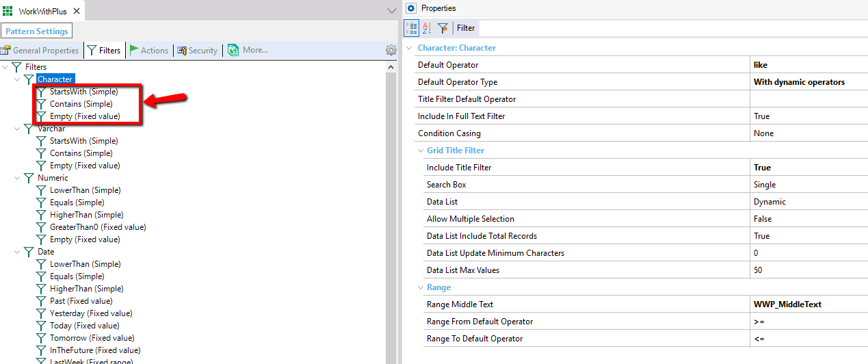This screenshot has width=868, height=364.
Task: Click the funnel icon beside InTheFuture (Fixed value)
Action: pyautogui.click(x=41, y=350)
